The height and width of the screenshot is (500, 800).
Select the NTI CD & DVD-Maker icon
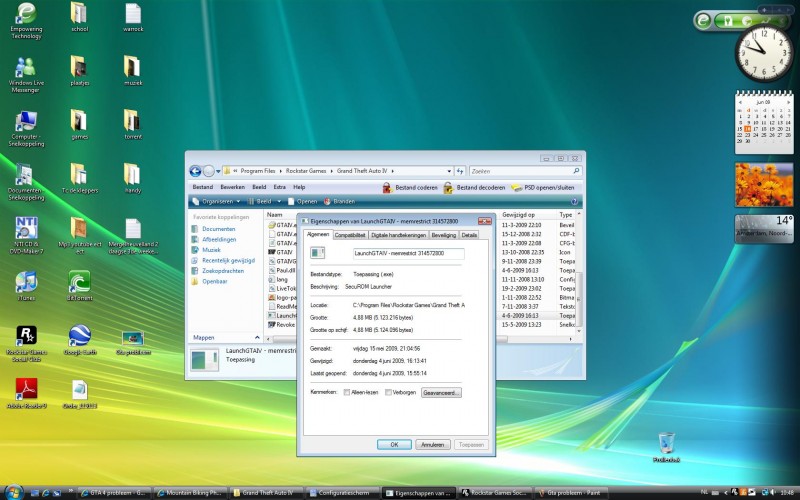tap(26, 235)
